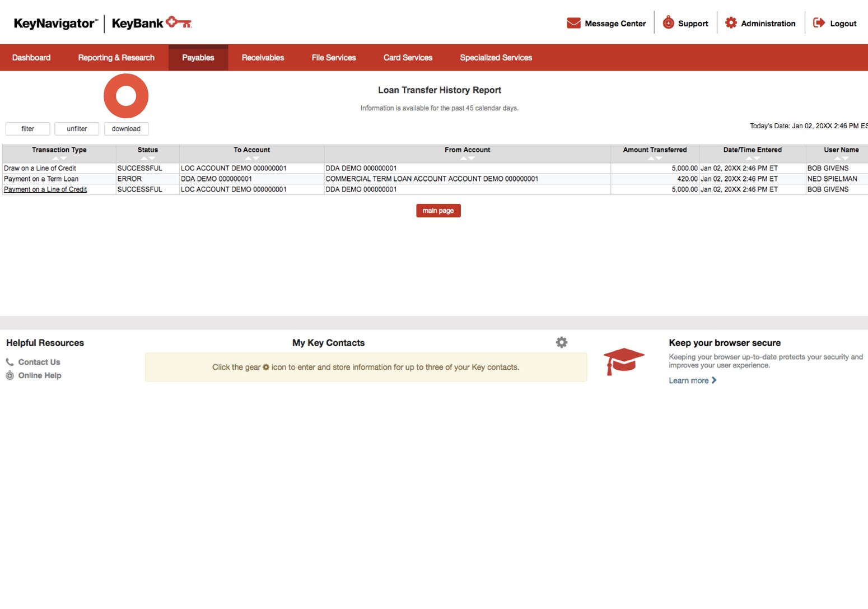Click the Logout arrow icon
Screen dimensions: 868x609
click(819, 22)
